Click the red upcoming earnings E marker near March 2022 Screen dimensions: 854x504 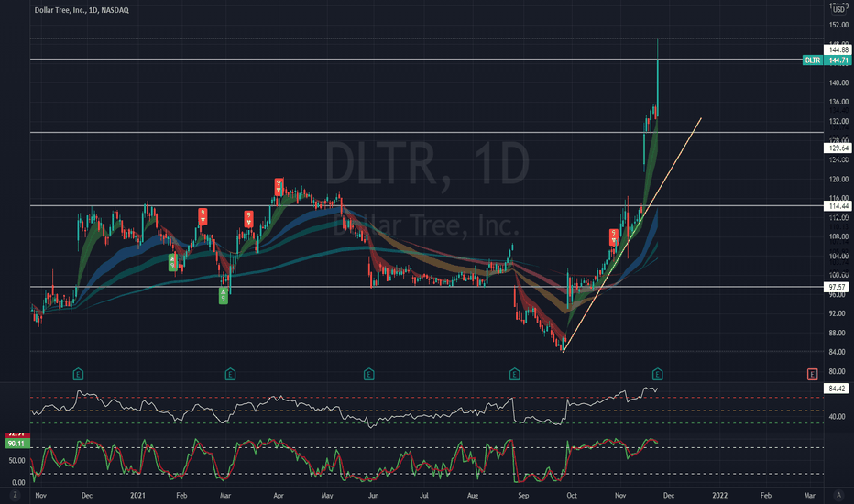point(812,374)
